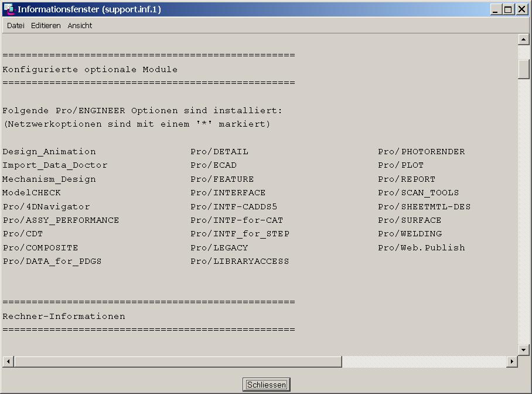The image size is (532, 394).
Task: Click the text Pro/SURFACE
Action: point(410,220)
